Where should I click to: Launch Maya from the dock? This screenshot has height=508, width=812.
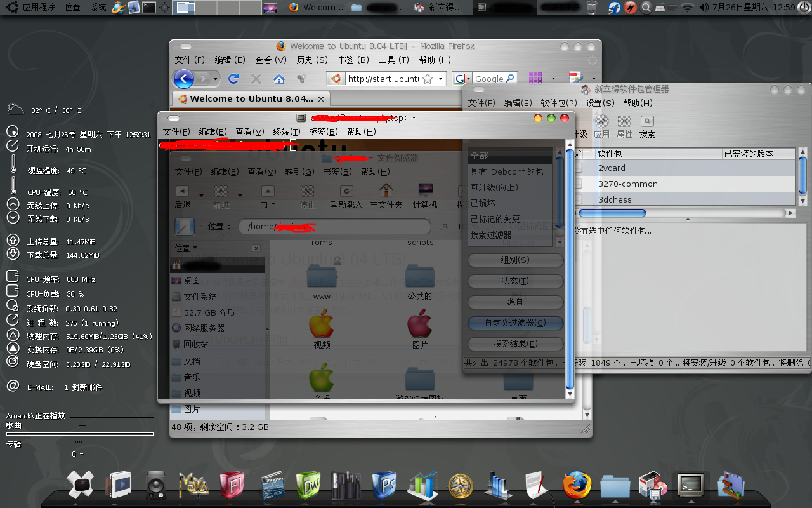click(x=194, y=486)
